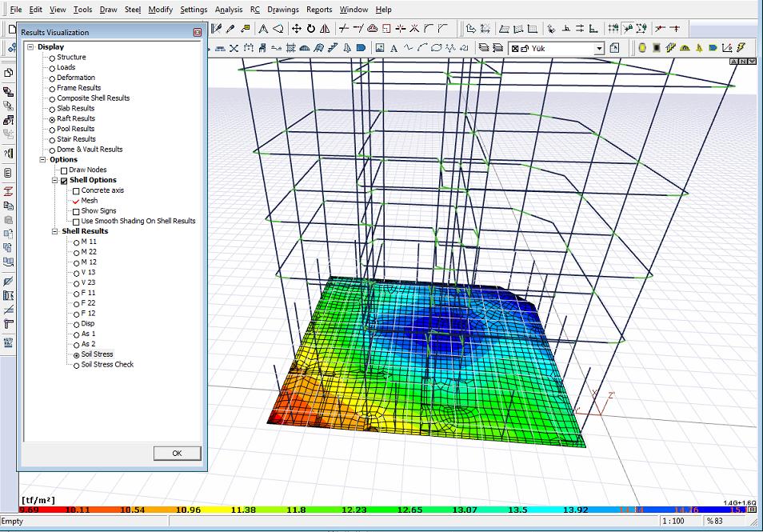Viewport: 763px width, 532px height.
Task: Click the insert picture icon
Action: (x=380, y=48)
